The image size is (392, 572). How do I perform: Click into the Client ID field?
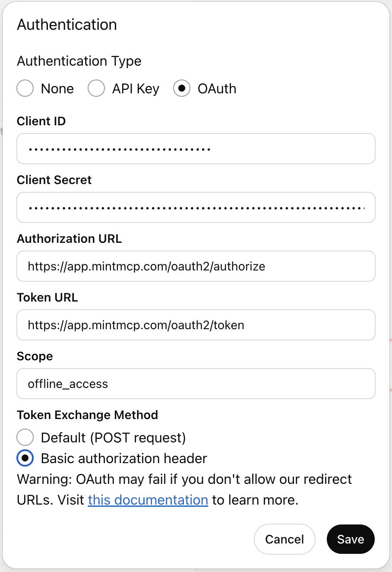(196, 149)
